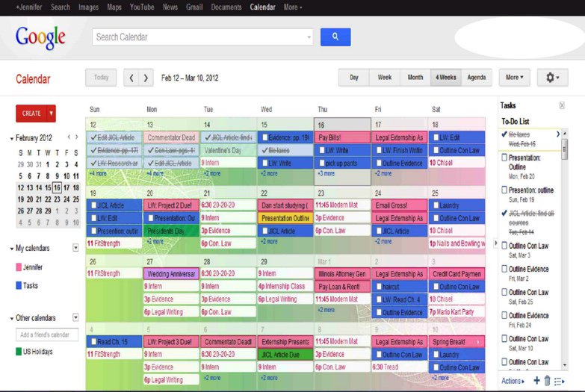Collapse the February 2012 mini calendar
The width and height of the screenshot is (585, 392).
point(11,138)
